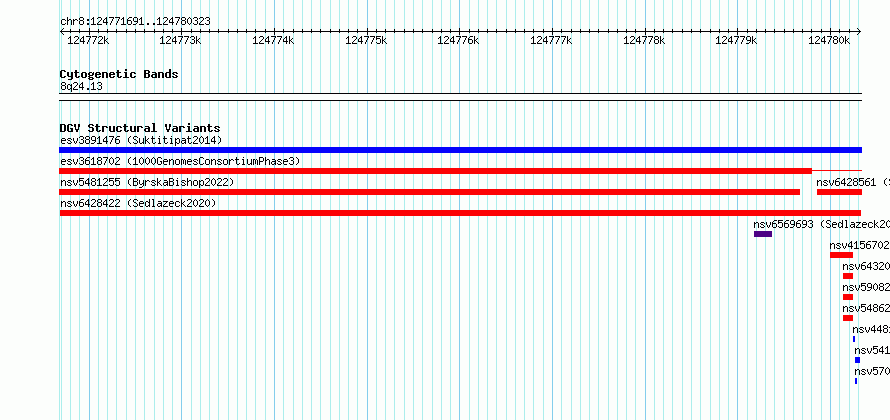Open the nsv4156702 variant label

click(x=859, y=246)
